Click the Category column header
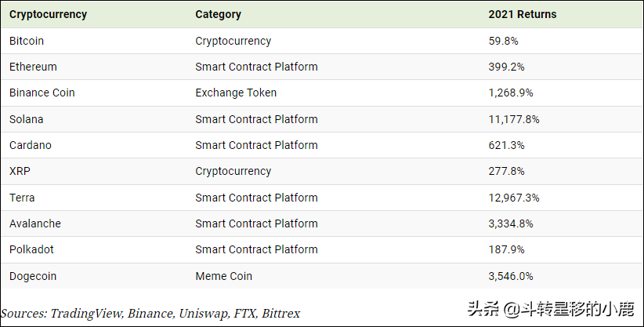This screenshot has width=644, height=327. (219, 14)
